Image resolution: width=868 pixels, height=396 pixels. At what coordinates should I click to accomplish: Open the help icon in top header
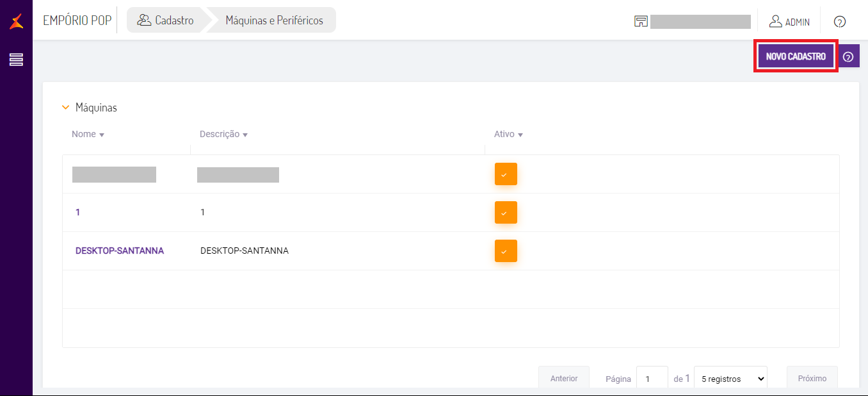840,22
